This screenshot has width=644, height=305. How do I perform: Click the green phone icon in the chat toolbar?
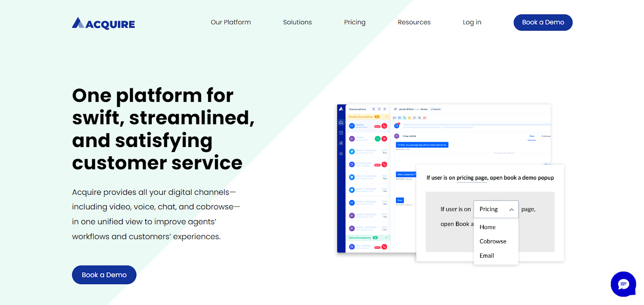click(405, 118)
